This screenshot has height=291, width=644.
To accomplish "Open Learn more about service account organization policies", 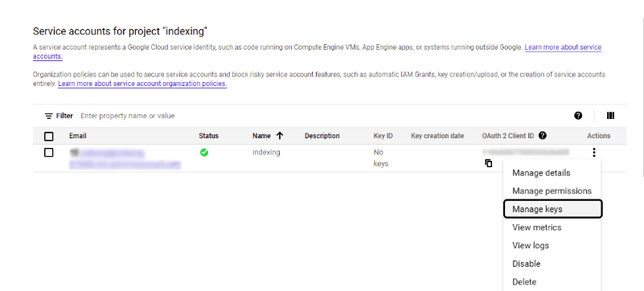I will click(x=142, y=84).
